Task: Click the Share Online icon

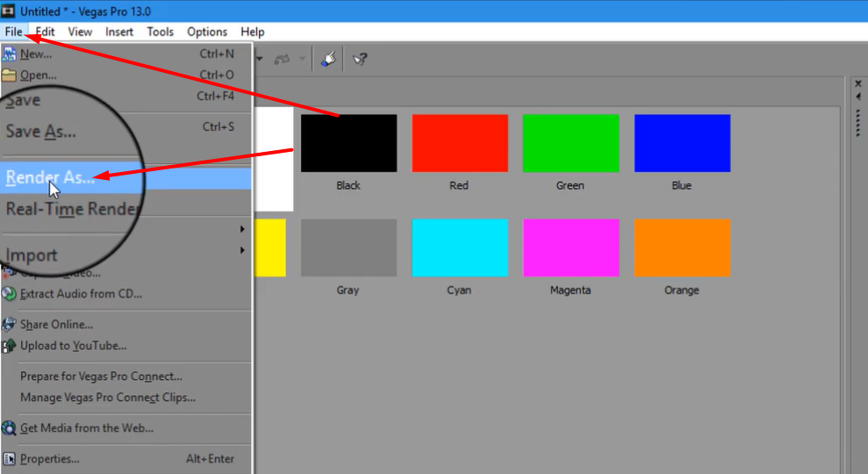Action: (x=9, y=325)
